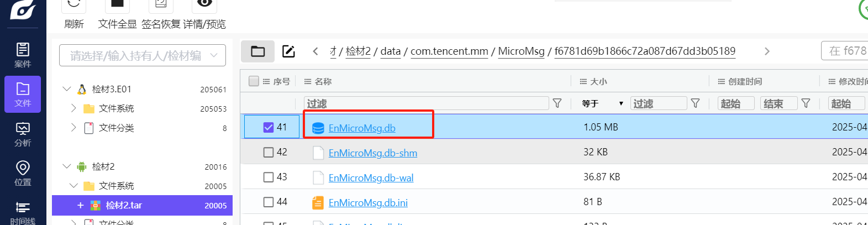The width and height of the screenshot is (868, 225).
Task: Click the MicroMsg breadcrumb link
Action: pyautogui.click(x=521, y=51)
